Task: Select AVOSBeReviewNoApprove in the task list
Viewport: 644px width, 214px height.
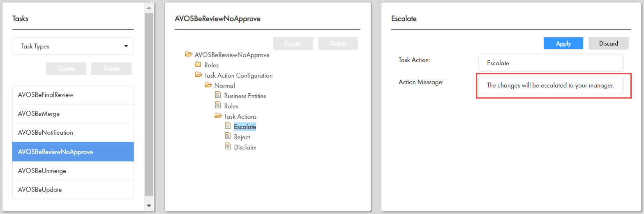Action: (x=73, y=152)
